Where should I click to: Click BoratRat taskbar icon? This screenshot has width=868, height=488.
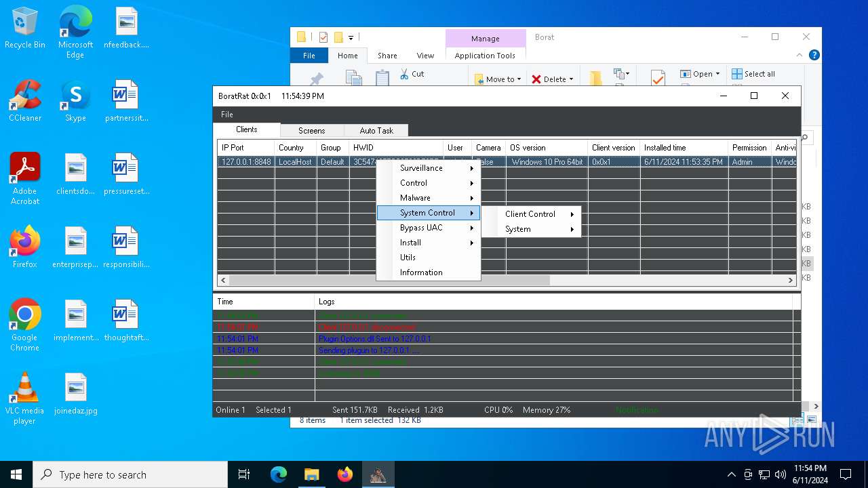point(378,474)
